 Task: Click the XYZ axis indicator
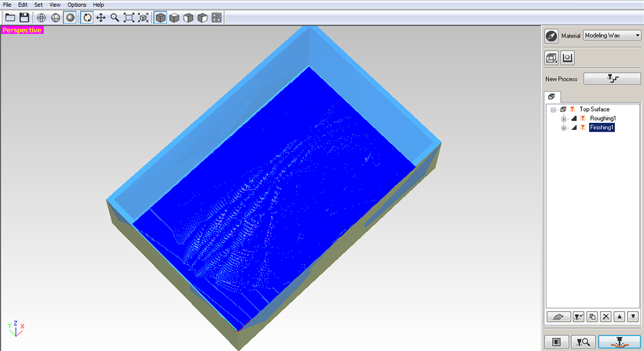point(16,328)
